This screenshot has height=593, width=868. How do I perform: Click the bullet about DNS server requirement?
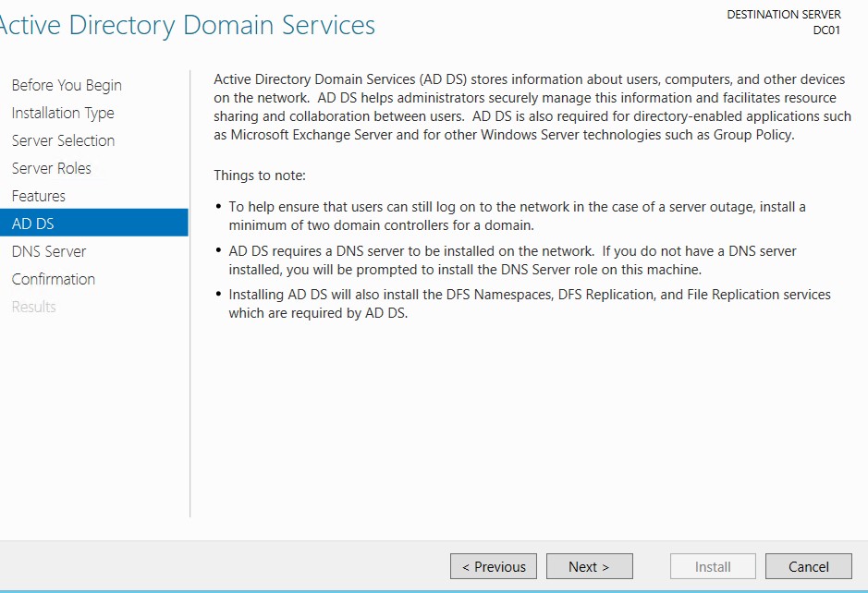[x=513, y=260]
